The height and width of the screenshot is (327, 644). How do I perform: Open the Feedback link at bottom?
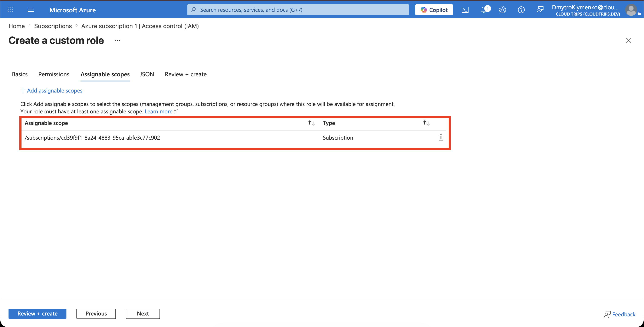(620, 314)
